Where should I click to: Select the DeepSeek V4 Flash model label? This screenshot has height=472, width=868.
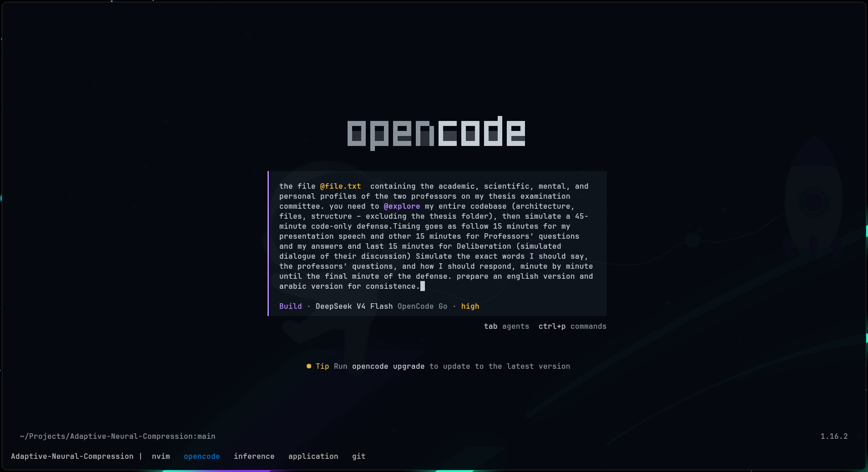point(354,306)
